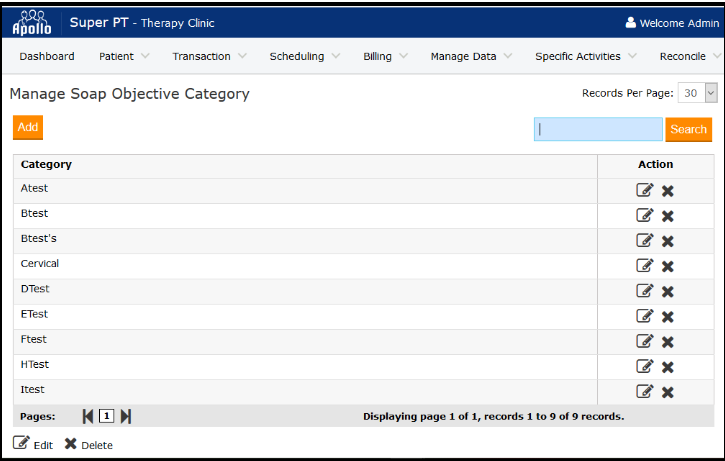This screenshot has width=725, height=461.
Task: Open the Manage Data menu
Action: pos(471,57)
